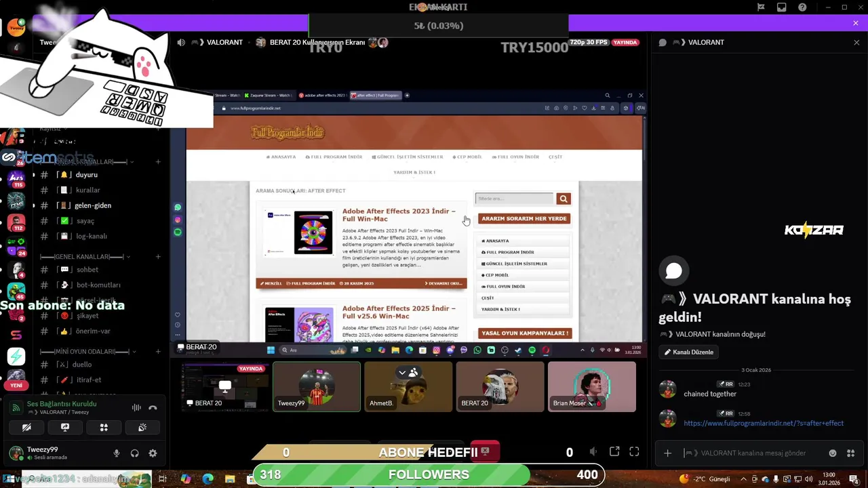Toggle noise suppression waveform icon
Screen dimensions: 868x488
click(x=136, y=408)
